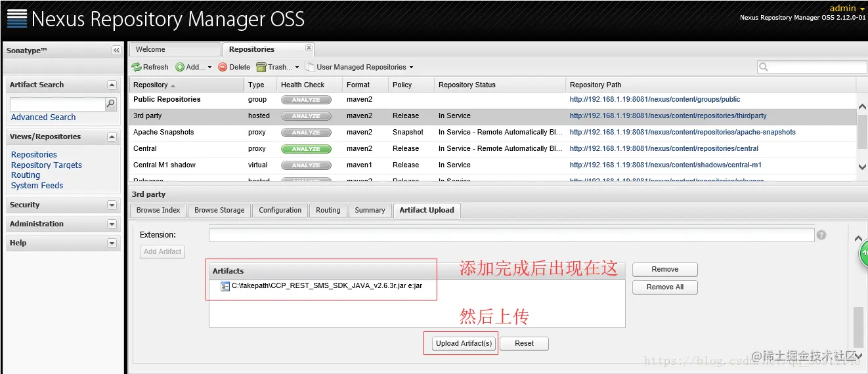This screenshot has height=374, width=868.
Task: Click Analyze button for Central M1 shadow
Action: tap(306, 165)
